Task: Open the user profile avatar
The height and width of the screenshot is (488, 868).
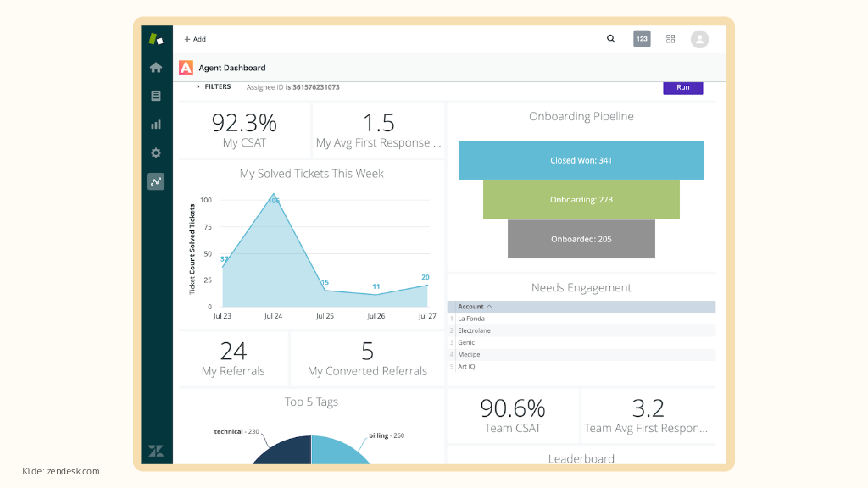Action: pyautogui.click(x=699, y=39)
